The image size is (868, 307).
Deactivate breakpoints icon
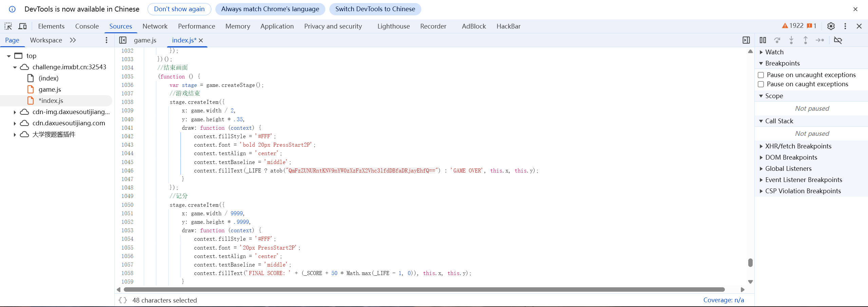click(x=838, y=40)
